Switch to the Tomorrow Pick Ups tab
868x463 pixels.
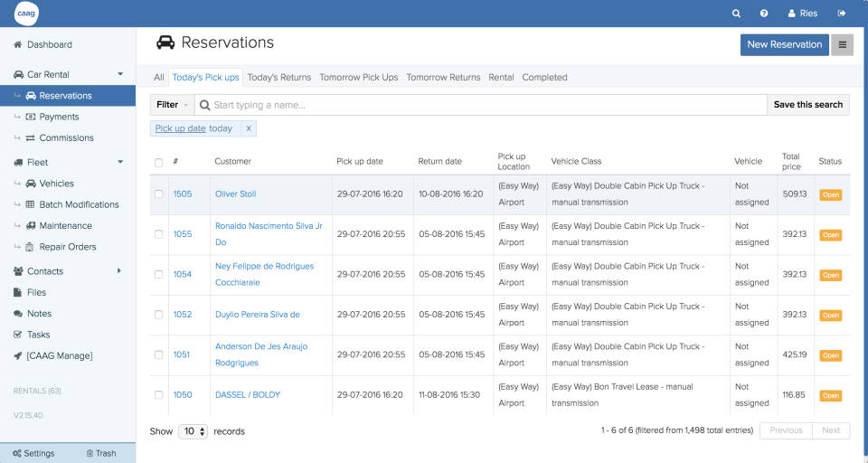(358, 78)
